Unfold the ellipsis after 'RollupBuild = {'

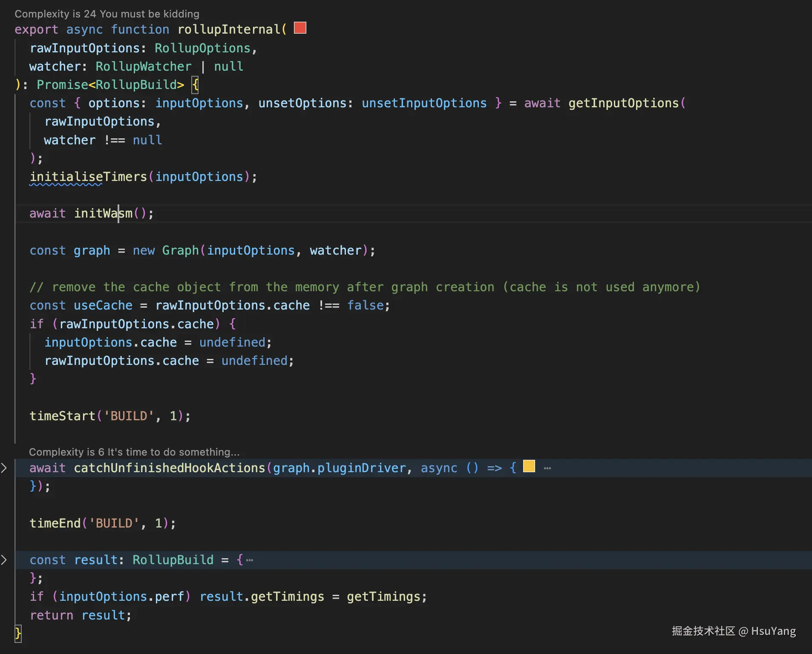pyautogui.click(x=250, y=560)
